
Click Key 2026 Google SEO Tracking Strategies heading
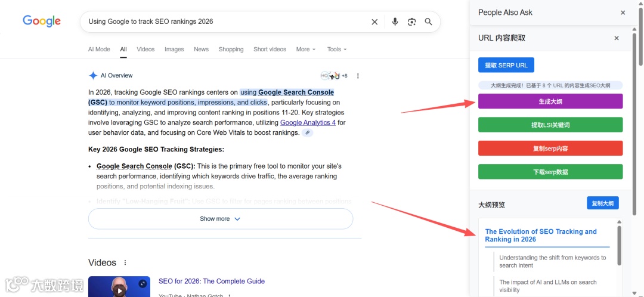click(156, 150)
